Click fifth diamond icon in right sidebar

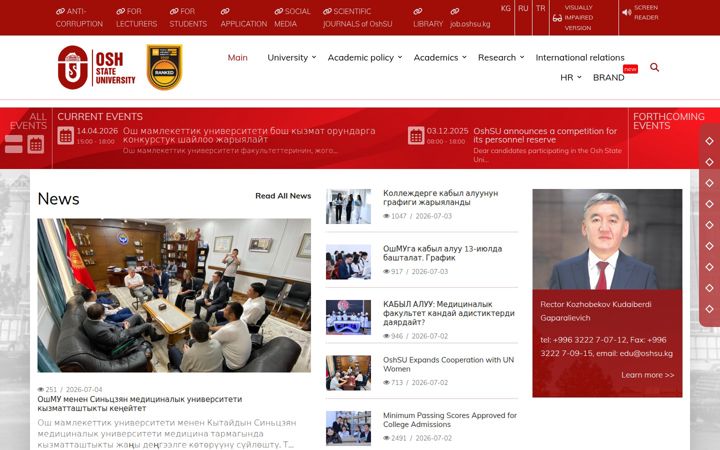pyautogui.click(x=709, y=225)
